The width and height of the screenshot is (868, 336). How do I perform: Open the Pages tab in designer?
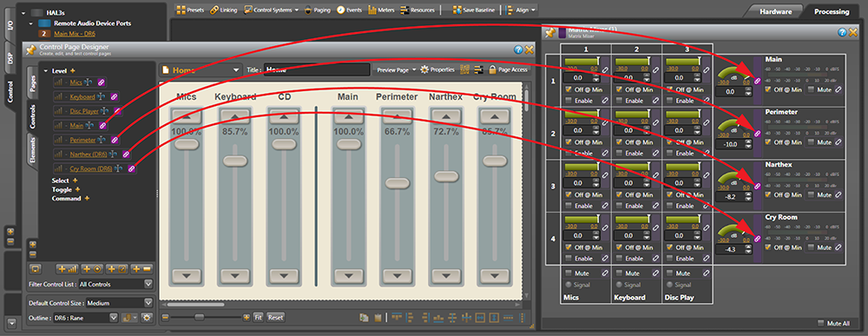click(x=32, y=83)
